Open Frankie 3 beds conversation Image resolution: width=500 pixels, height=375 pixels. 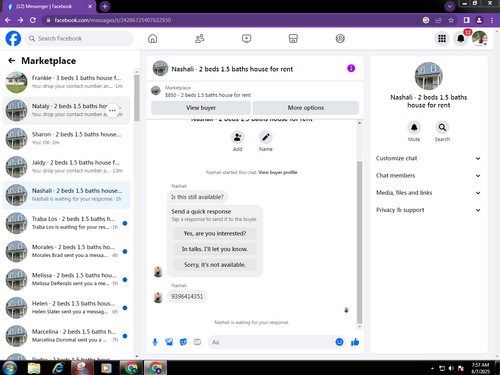coord(66,82)
